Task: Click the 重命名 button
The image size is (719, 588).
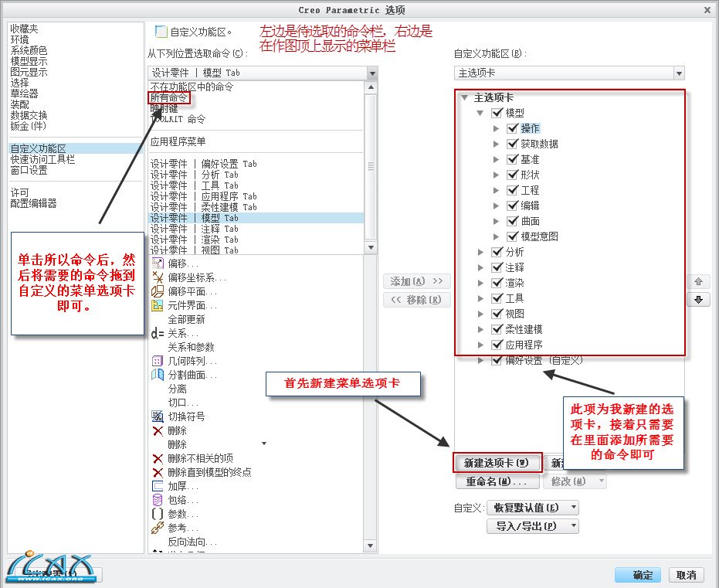Action: (497, 481)
